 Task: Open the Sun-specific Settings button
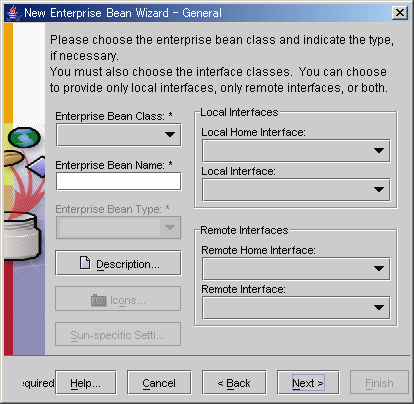118,334
